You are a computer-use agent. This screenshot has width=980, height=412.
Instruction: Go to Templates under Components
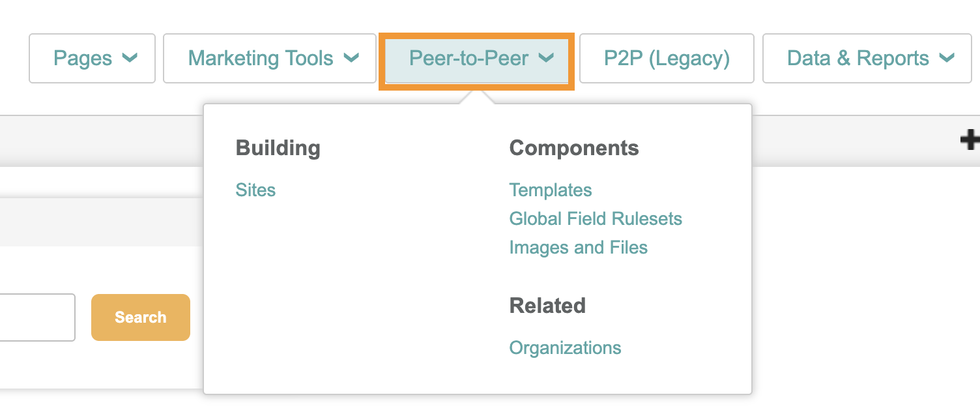click(550, 190)
